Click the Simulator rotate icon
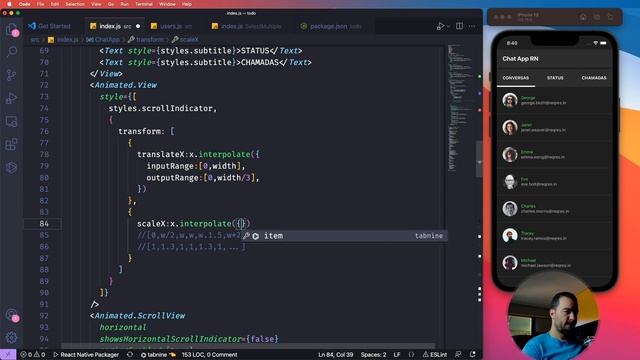Screen dimensions: 640x360 pos(610,17)
